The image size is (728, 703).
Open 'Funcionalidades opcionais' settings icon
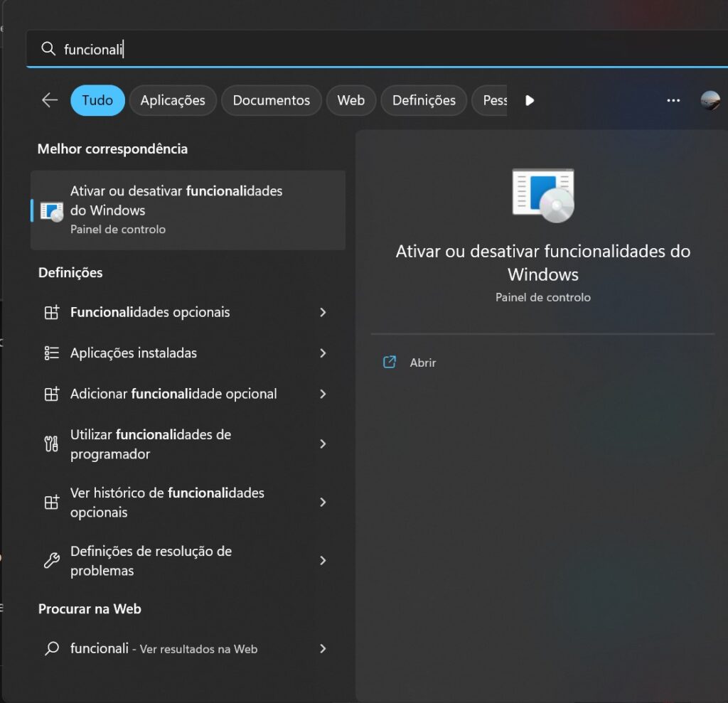click(52, 312)
